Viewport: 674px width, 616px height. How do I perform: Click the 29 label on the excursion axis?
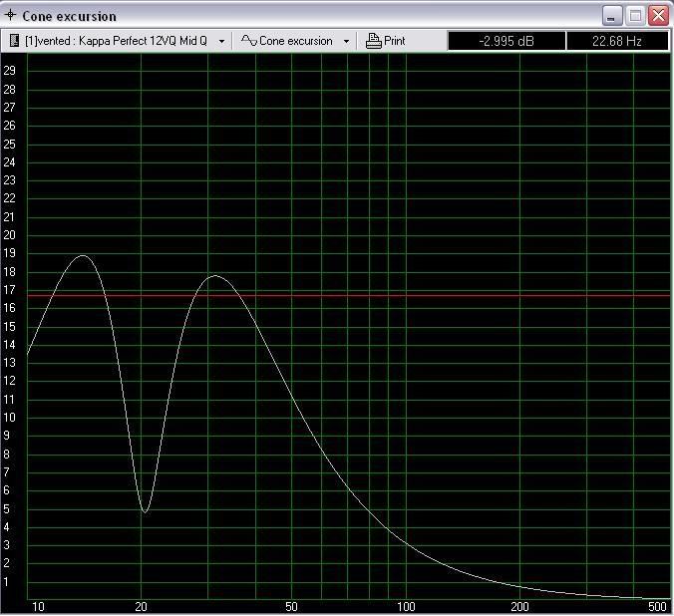pyautogui.click(x=9, y=71)
